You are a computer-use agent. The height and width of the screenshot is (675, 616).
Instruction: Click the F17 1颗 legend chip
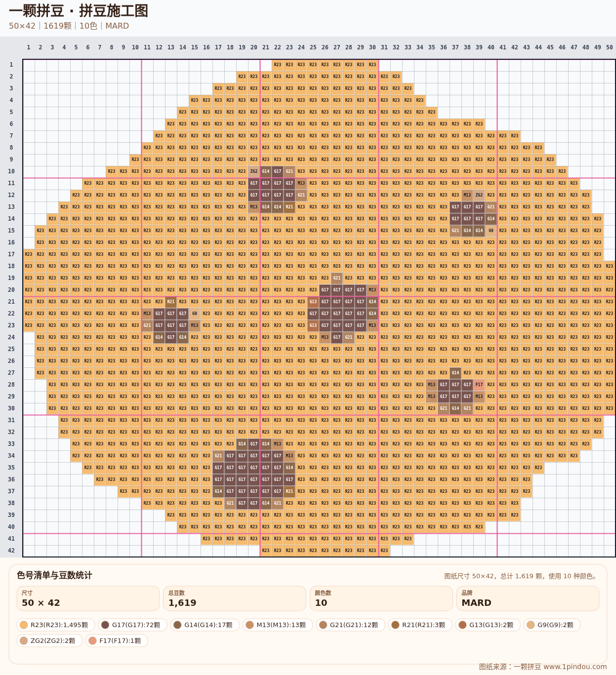point(117,640)
